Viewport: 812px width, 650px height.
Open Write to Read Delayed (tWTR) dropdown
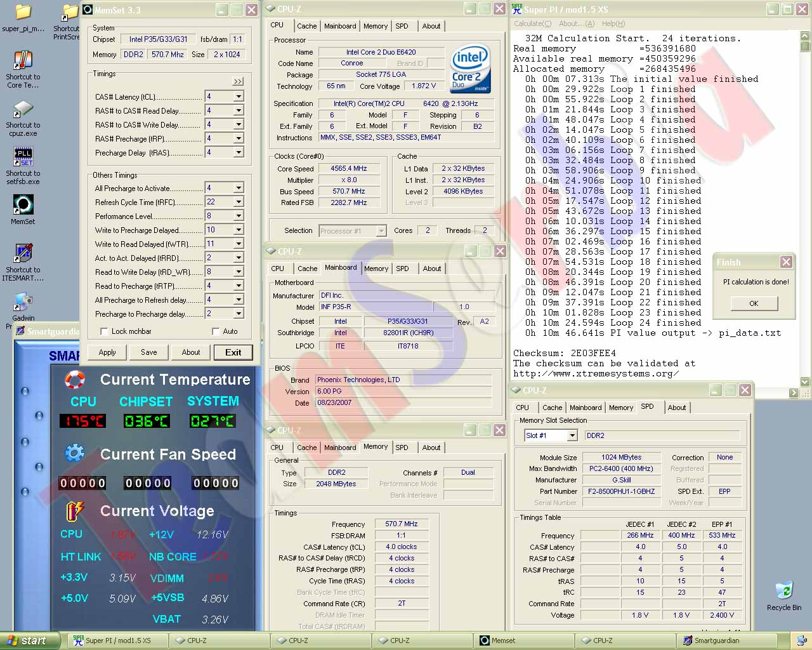(239, 244)
